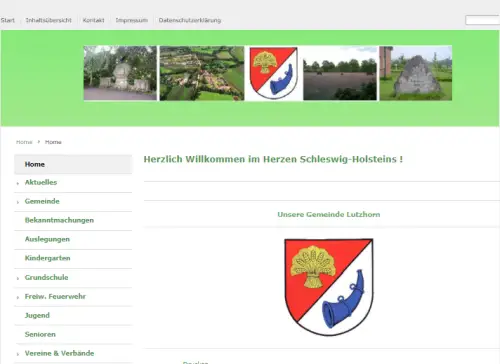Viewport: 500px width, 364px height.
Task: Open Jugend in the sidebar
Action: [x=37, y=315]
